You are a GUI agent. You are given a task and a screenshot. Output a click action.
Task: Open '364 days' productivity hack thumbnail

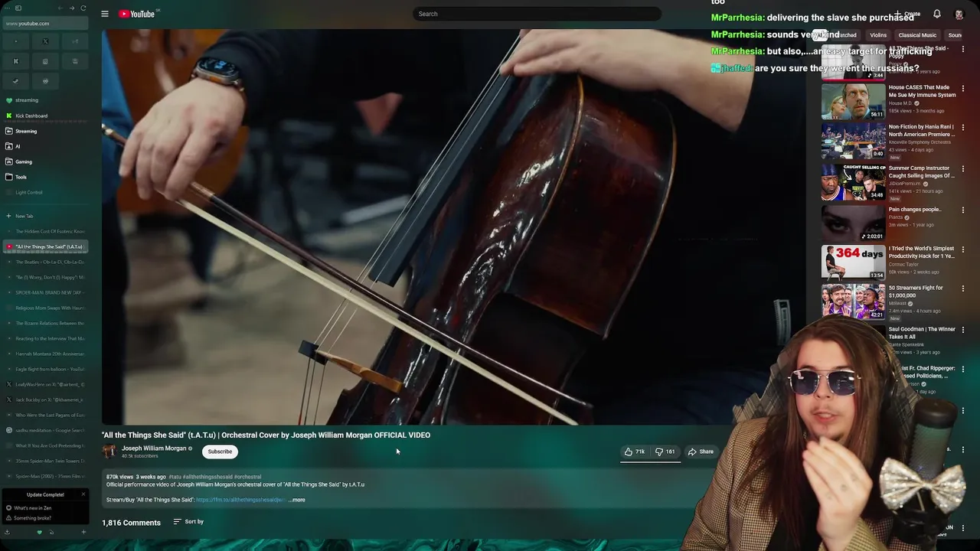853,262
